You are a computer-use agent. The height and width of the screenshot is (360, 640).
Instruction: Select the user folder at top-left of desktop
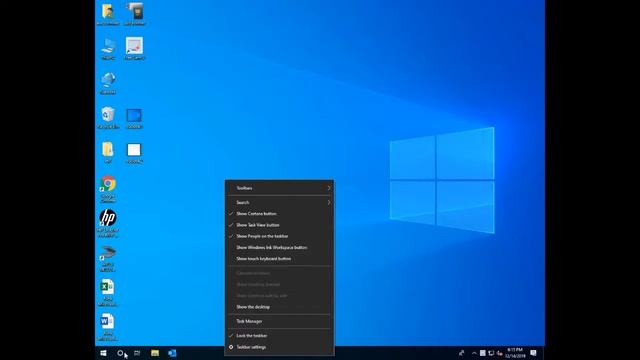click(108, 14)
